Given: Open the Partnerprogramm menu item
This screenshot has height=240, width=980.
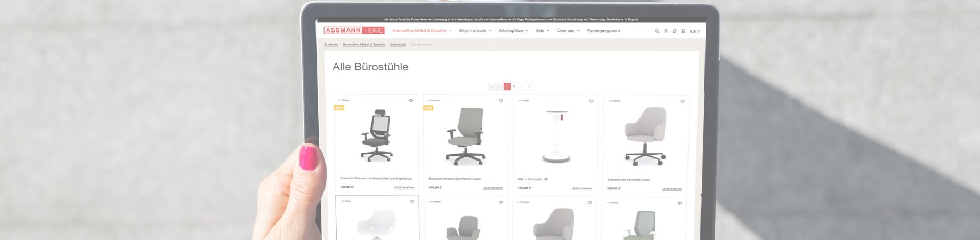Looking at the screenshot, I should 603,31.
